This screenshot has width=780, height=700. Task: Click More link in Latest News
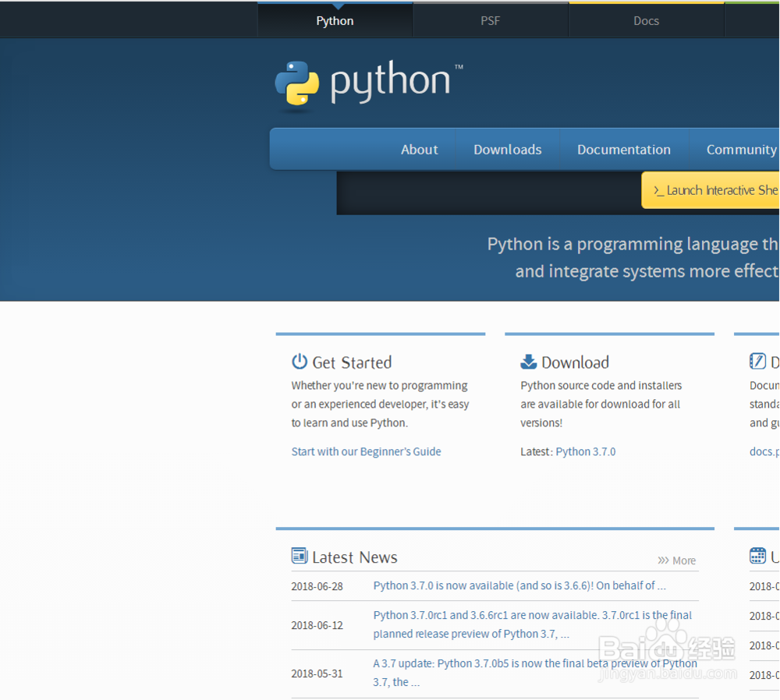tap(676, 560)
